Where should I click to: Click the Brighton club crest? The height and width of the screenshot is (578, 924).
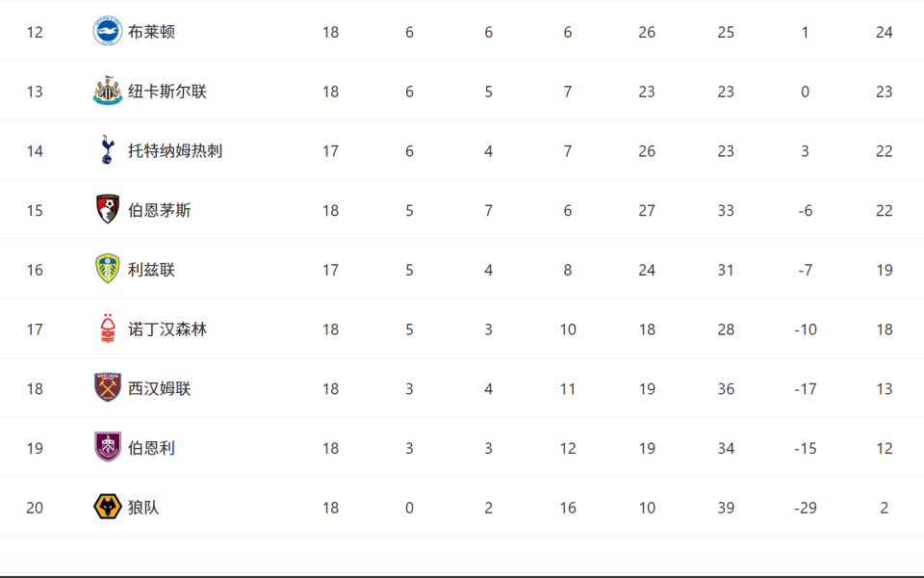(x=108, y=32)
